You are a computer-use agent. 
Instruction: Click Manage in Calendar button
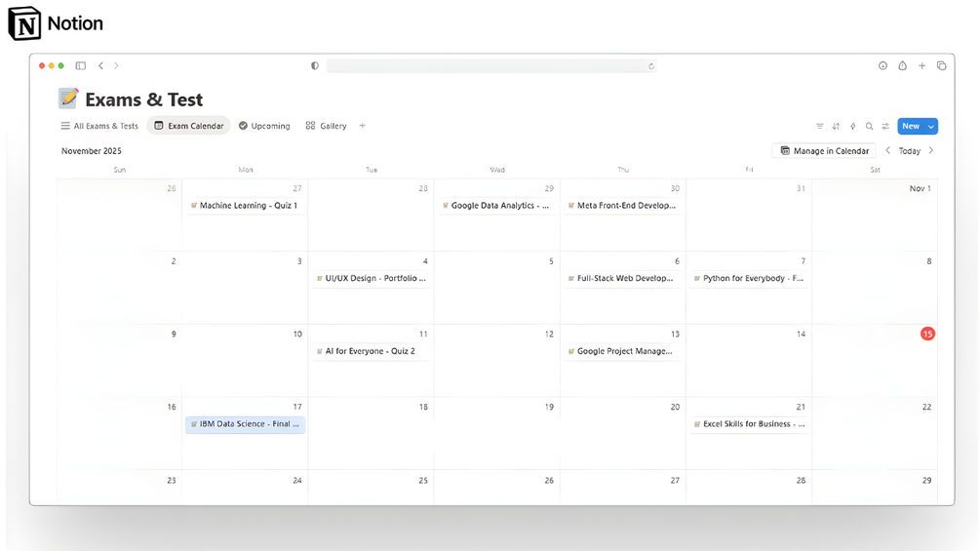[824, 150]
